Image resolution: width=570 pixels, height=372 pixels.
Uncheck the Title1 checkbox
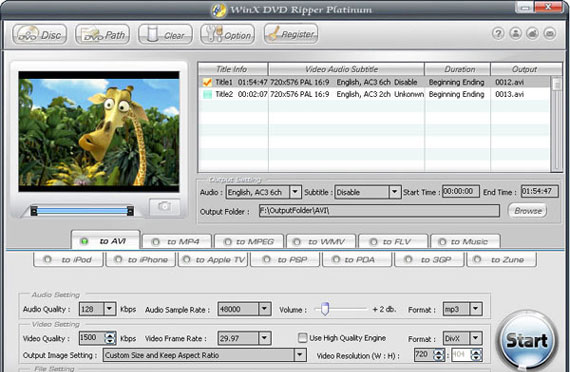click(207, 82)
